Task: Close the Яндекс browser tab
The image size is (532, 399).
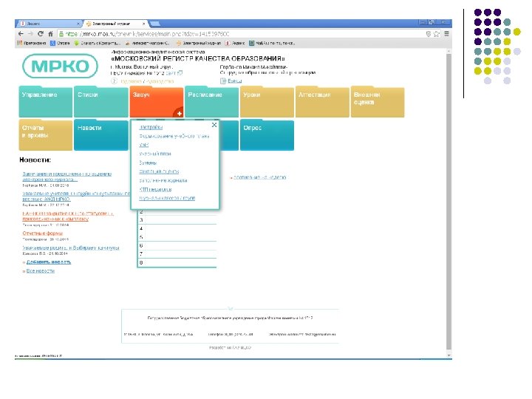Action: pyautogui.click(x=78, y=24)
